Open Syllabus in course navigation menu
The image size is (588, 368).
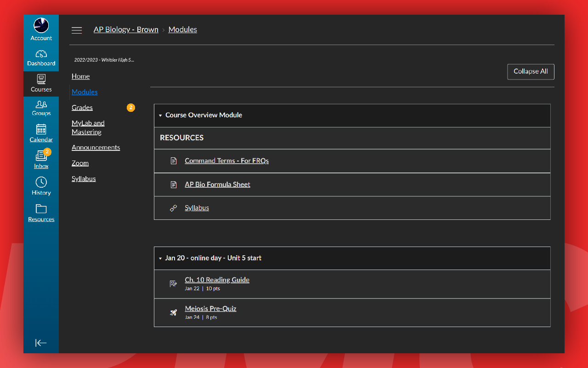pyautogui.click(x=84, y=178)
